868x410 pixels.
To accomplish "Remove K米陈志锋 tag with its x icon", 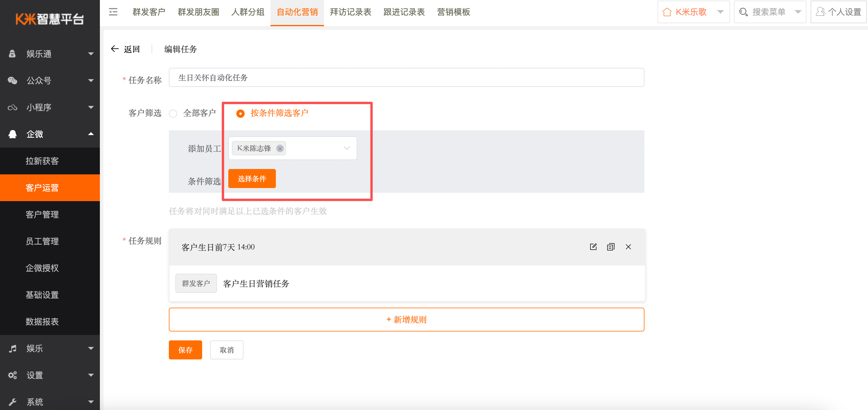I will click(280, 148).
